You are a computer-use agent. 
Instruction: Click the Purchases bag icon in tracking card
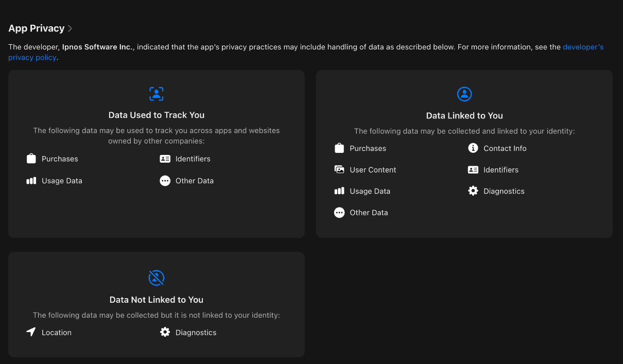click(x=31, y=159)
